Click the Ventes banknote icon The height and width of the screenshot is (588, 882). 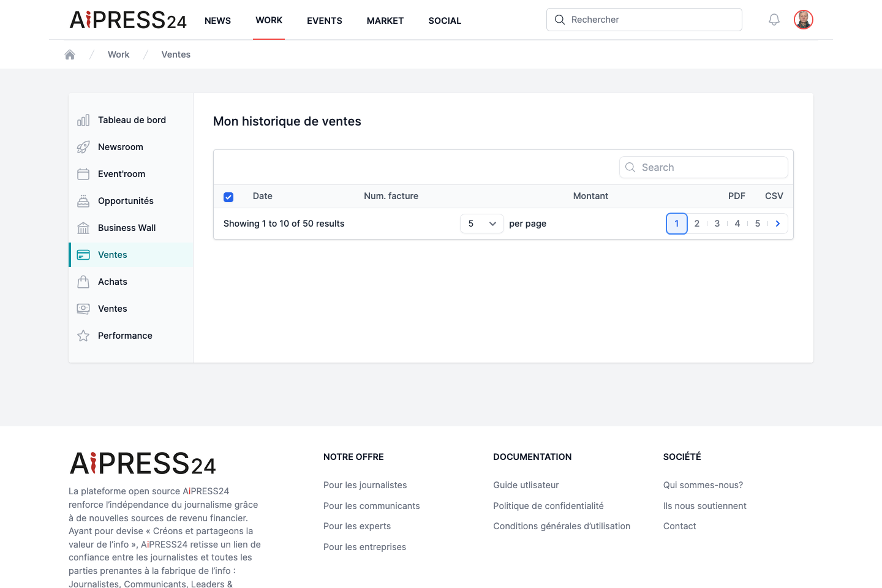tap(83, 309)
